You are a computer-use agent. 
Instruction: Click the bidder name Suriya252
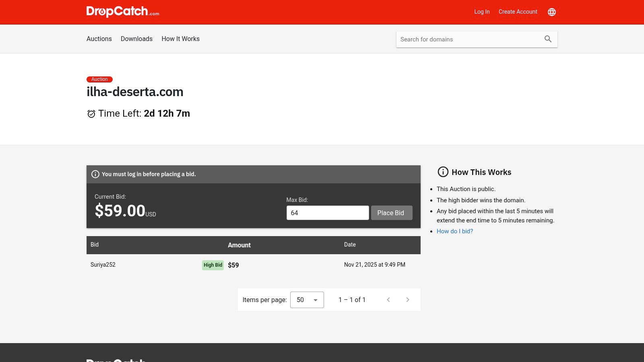pos(103,265)
